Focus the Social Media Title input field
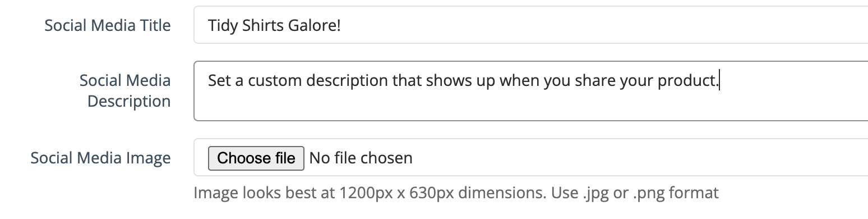Screen dimensions: 868x219 point(530,25)
